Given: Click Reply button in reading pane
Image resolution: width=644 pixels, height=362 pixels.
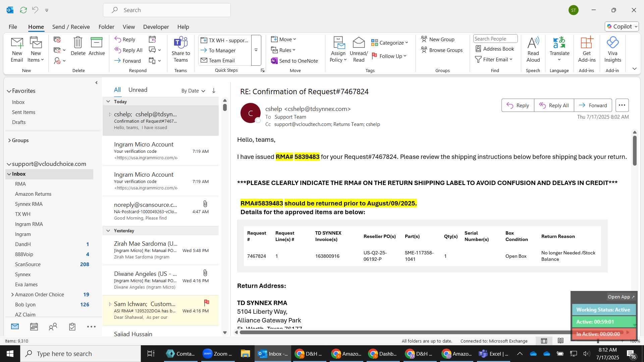Looking at the screenshot, I should pyautogui.click(x=518, y=105).
